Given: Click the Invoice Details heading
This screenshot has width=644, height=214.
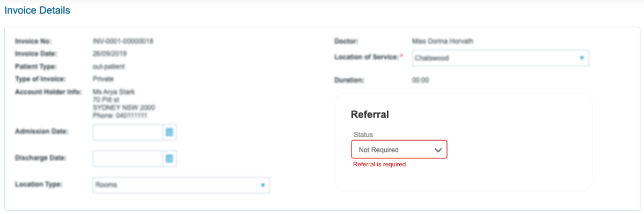Looking at the screenshot, I should [37, 10].
